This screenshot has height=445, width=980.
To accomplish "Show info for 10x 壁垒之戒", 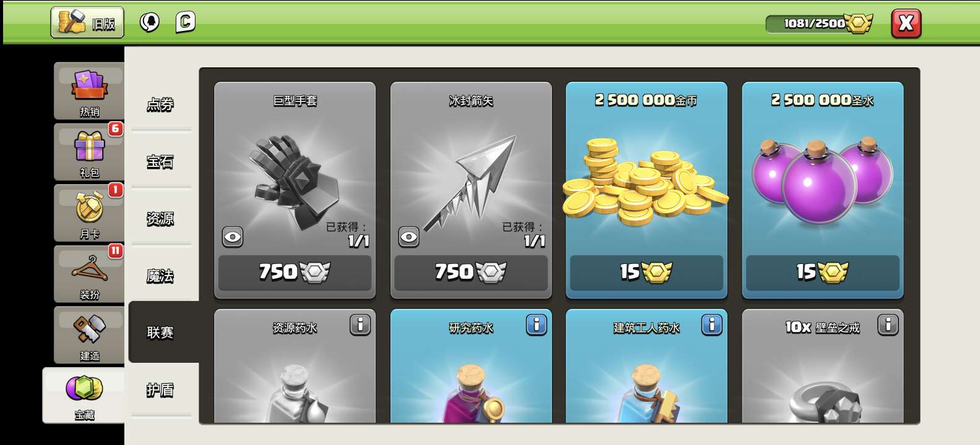I will coord(888,324).
